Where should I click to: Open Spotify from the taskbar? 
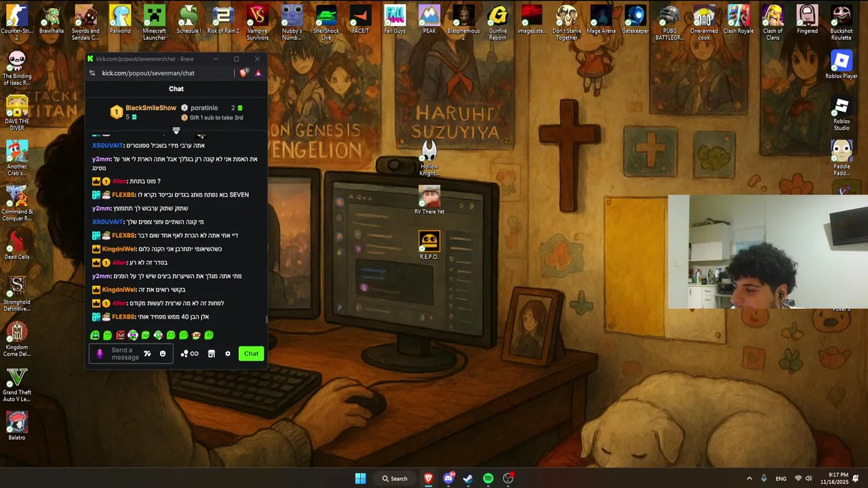pos(488,479)
